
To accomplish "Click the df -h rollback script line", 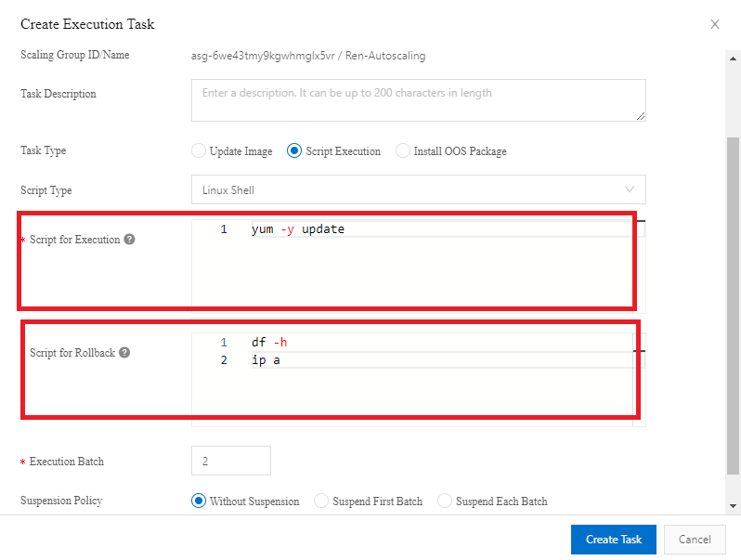I will pos(269,343).
